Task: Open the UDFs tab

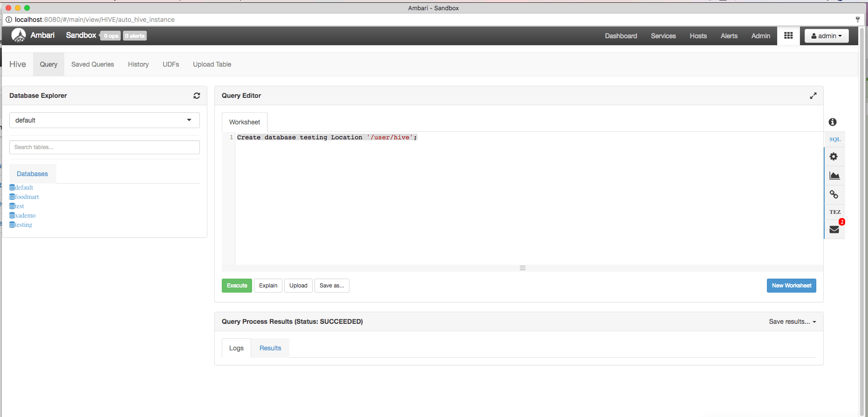Action: [x=171, y=64]
